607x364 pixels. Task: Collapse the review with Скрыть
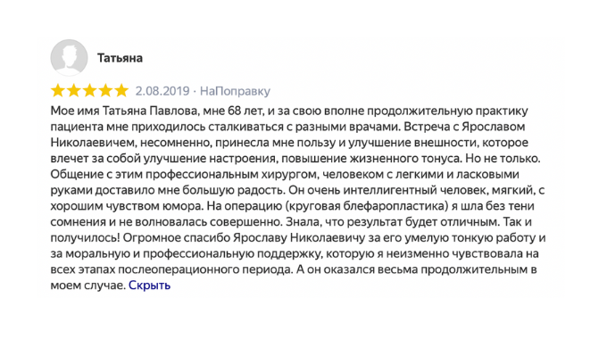point(149,285)
